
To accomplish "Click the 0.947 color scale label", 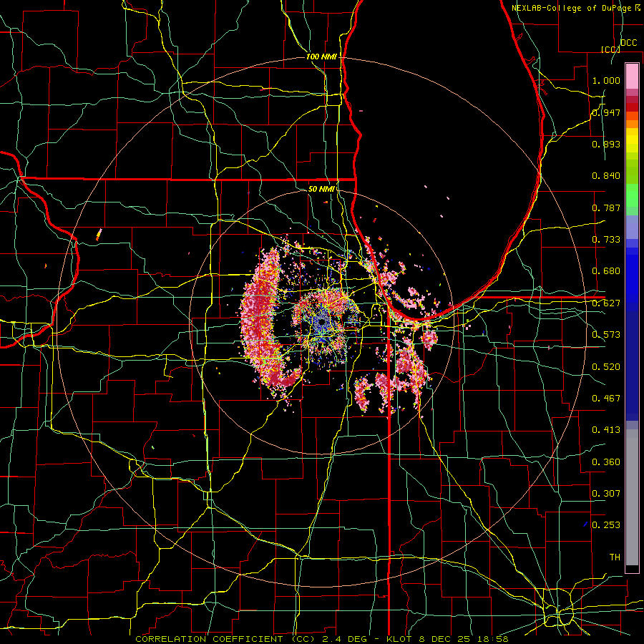I will pos(606,112).
